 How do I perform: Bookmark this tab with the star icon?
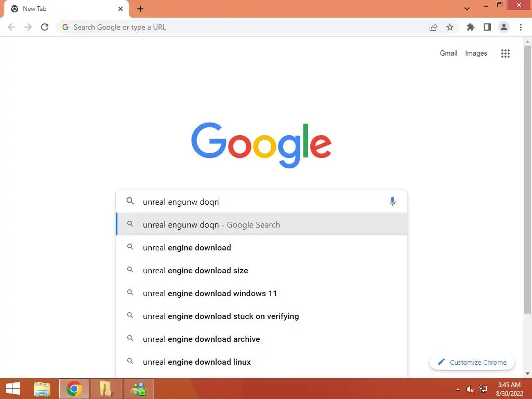(450, 27)
